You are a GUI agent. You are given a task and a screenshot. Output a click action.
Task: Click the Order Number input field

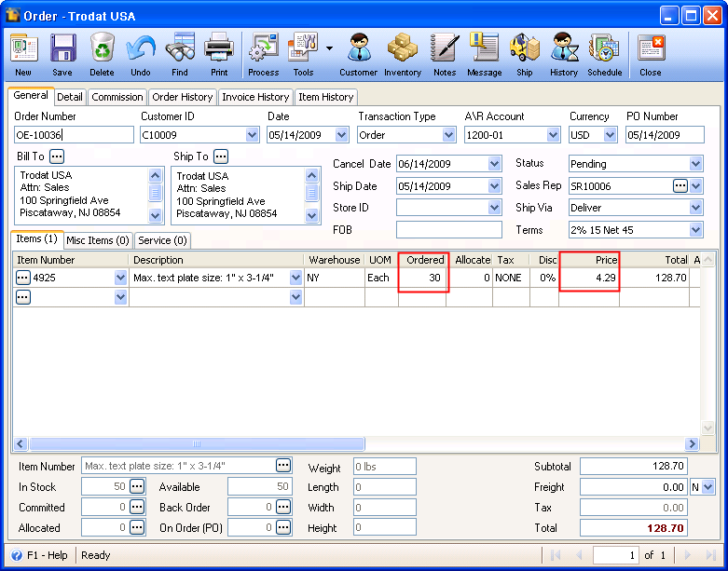[74, 135]
